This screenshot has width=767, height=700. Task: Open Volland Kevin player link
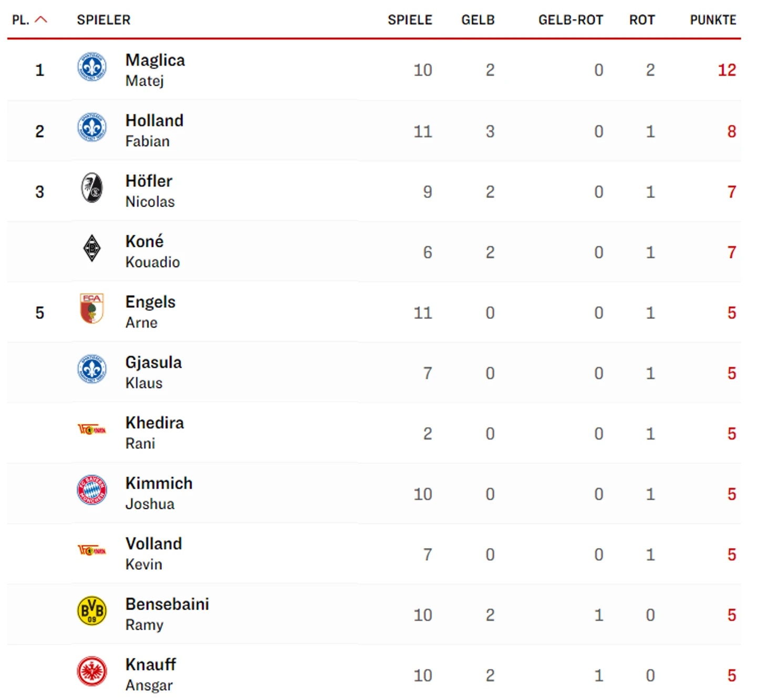click(x=153, y=553)
